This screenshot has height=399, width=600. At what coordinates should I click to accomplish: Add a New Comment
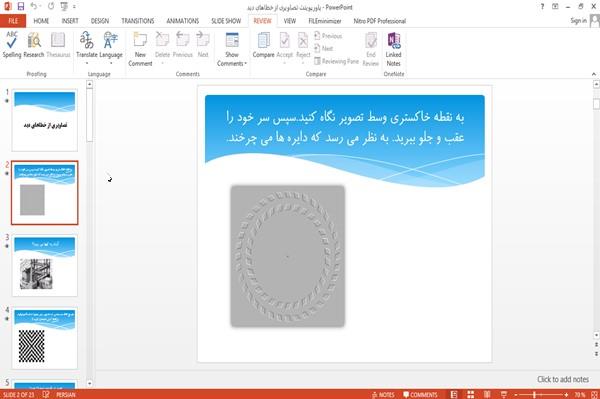tap(140, 49)
